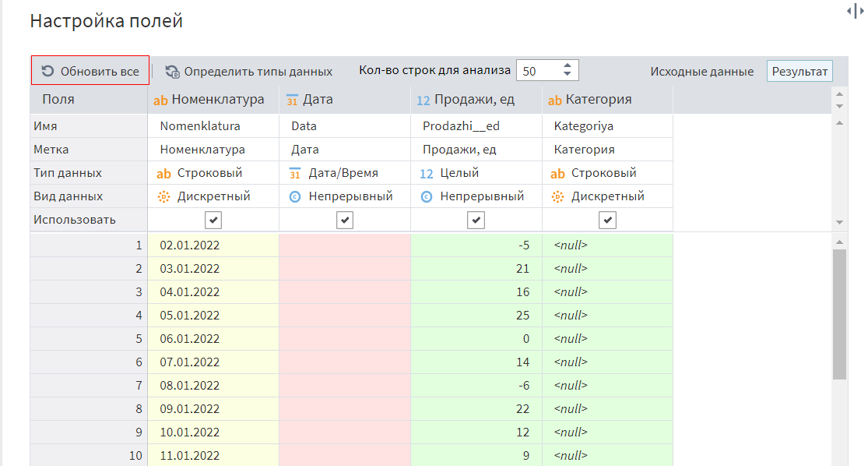
Task: Switch to the Результат tab
Action: point(799,70)
